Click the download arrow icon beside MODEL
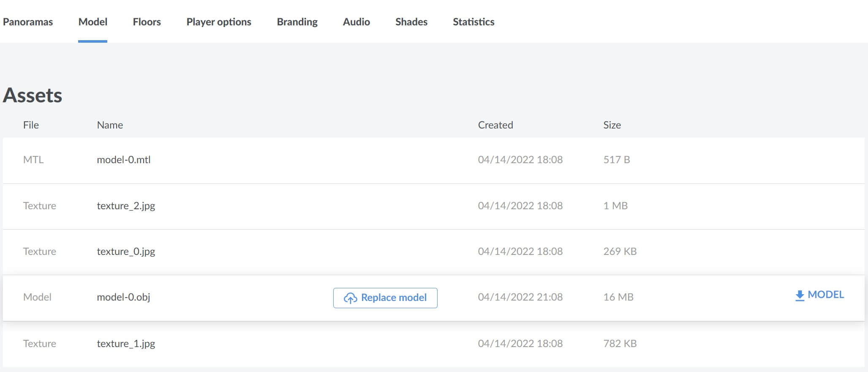The height and width of the screenshot is (372, 868). 800,295
